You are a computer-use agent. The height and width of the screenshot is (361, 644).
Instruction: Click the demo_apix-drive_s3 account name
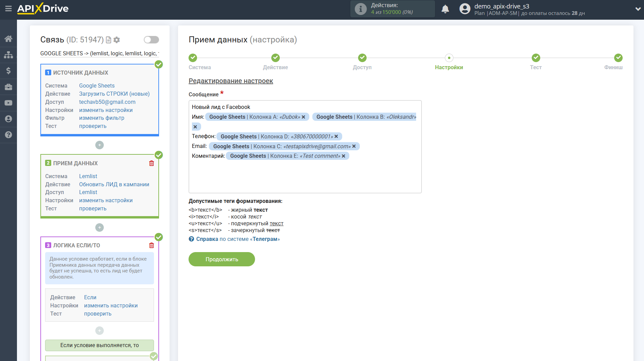(x=502, y=6)
